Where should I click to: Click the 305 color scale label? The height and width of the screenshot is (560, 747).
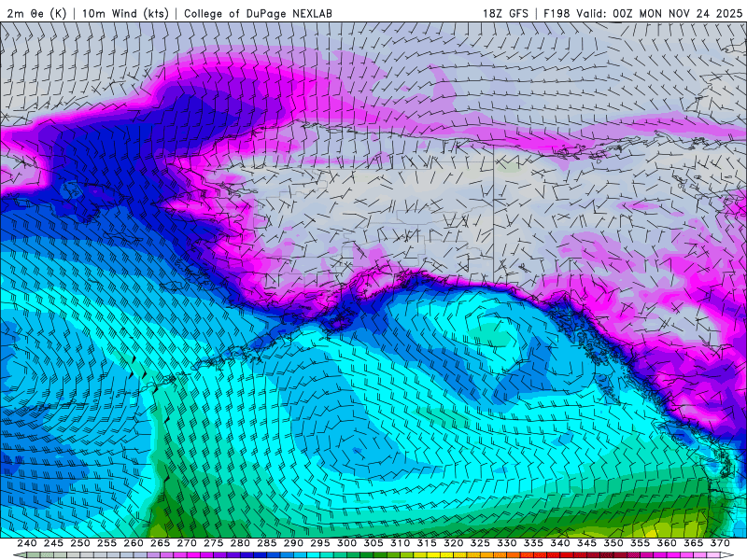(x=373, y=543)
